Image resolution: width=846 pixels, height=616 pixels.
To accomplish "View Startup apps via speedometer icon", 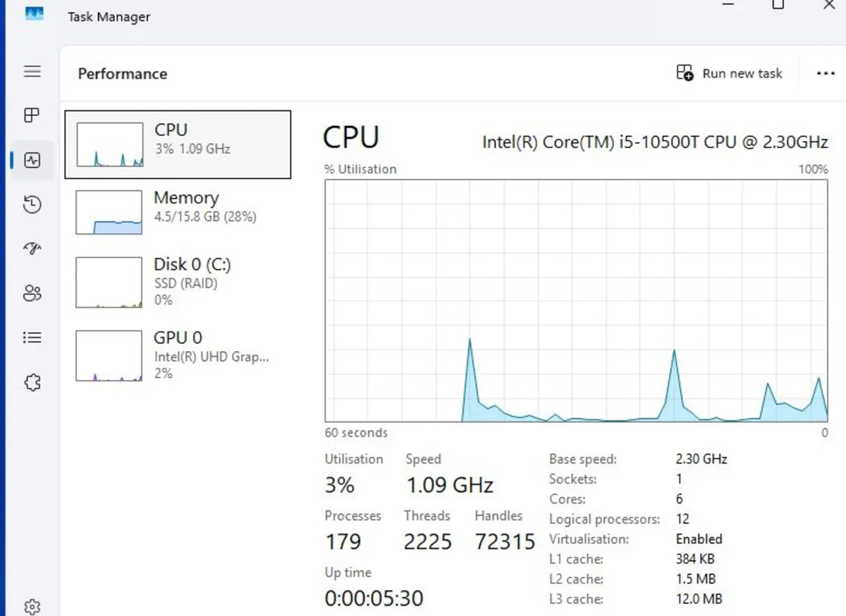I will click(x=32, y=248).
